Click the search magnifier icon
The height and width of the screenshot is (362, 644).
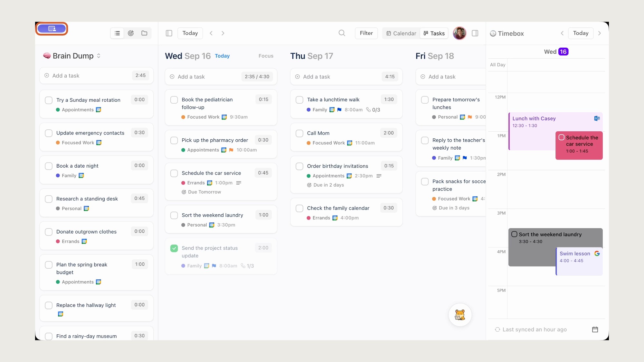coord(342,33)
